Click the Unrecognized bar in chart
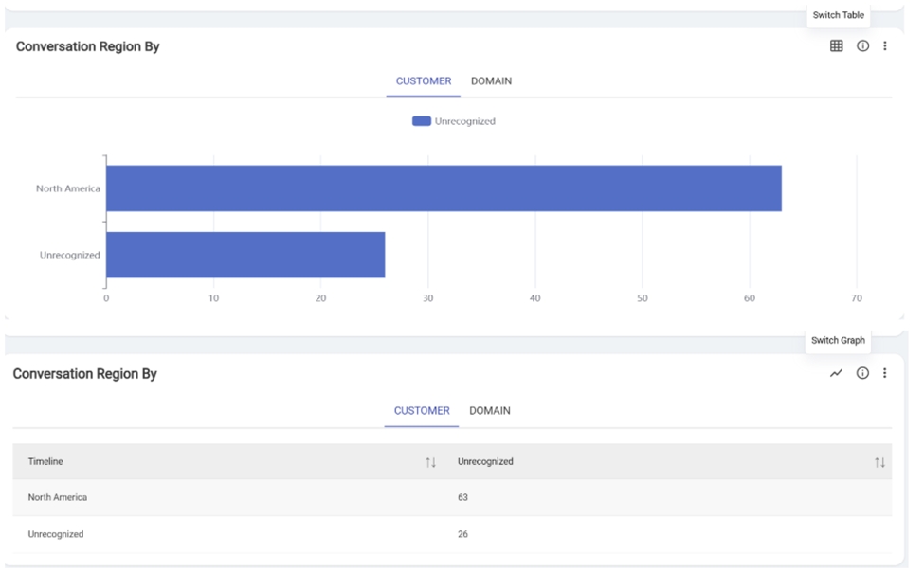This screenshot has height=572, width=924. pyautogui.click(x=245, y=255)
